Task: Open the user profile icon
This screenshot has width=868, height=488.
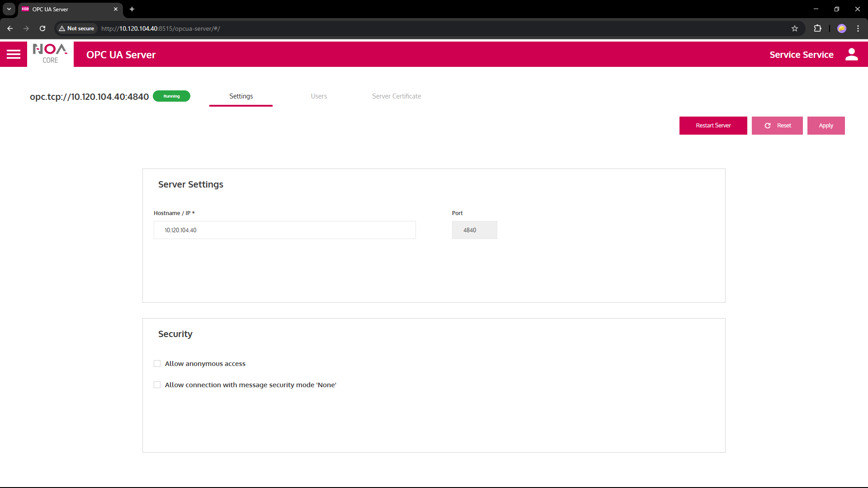Action: click(x=851, y=55)
